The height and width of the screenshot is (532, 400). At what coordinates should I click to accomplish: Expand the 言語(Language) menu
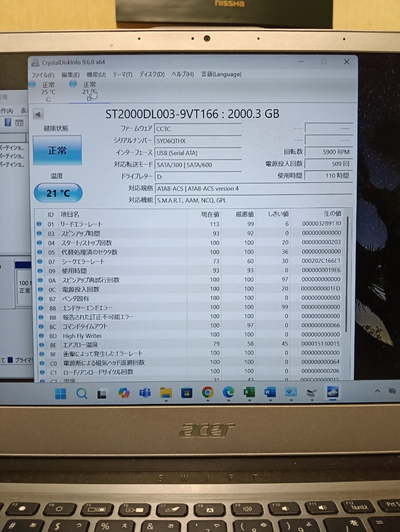221,74
